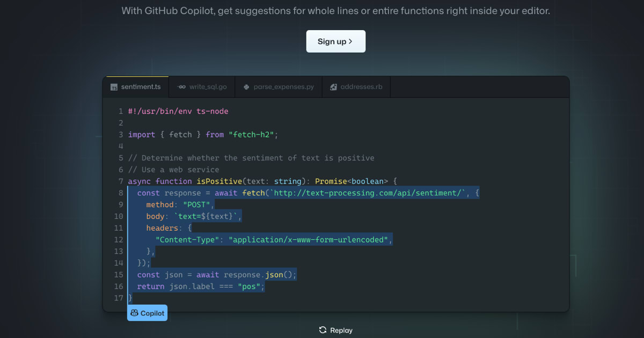Screen dimensions: 644x338
Task: Click the "headers: {" line
Action: tap(169, 228)
